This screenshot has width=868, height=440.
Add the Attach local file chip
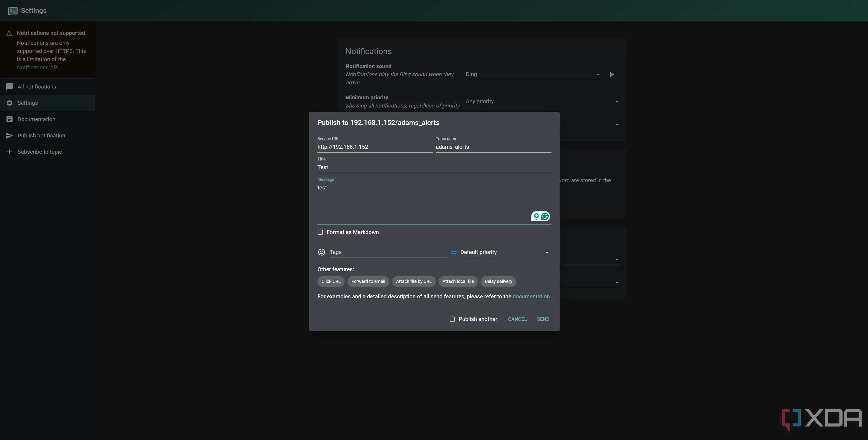point(458,282)
